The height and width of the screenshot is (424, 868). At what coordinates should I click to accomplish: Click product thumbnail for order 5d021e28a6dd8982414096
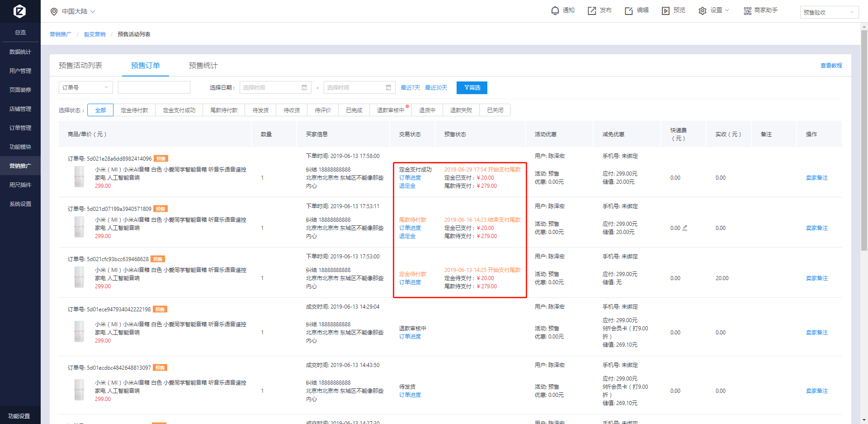coord(79,176)
